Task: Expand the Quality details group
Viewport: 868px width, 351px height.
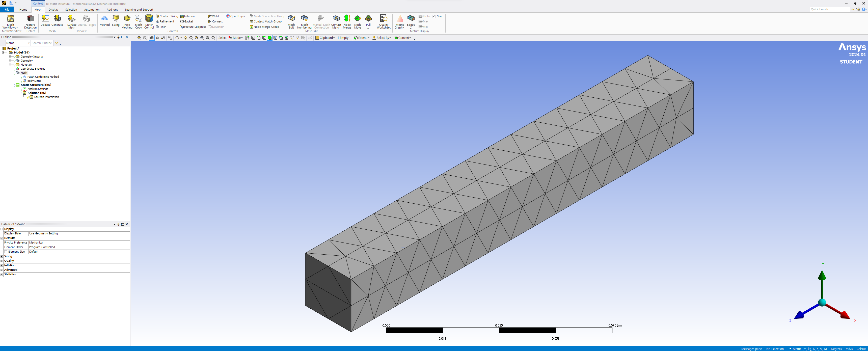Action: (x=2, y=261)
